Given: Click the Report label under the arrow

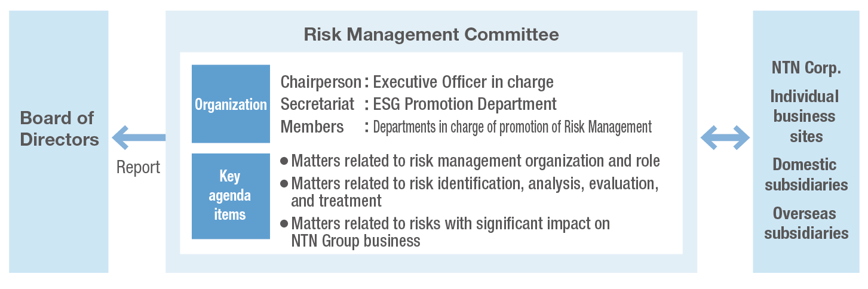Looking at the screenshot, I should pos(138,167).
